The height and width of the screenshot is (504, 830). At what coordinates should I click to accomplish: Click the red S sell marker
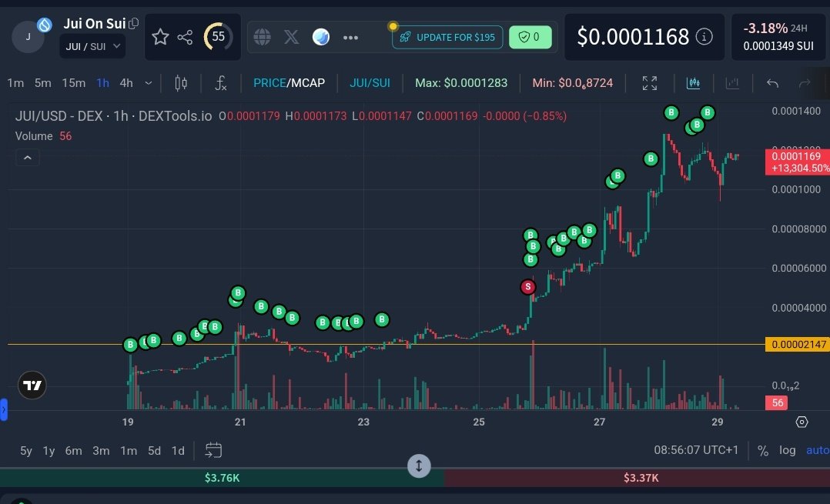(527, 287)
